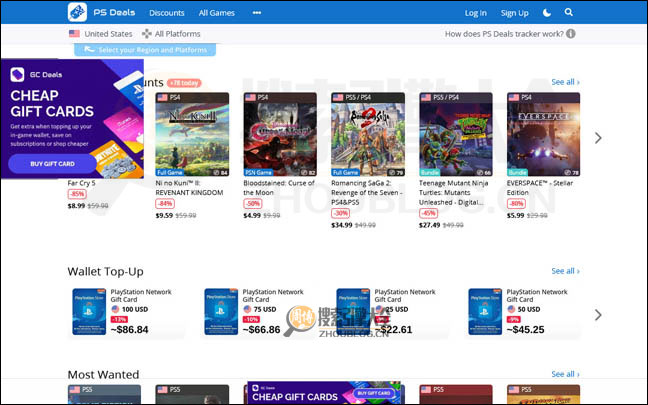This screenshot has height=405, width=648.
Task: Open the three-dots more menu
Action: point(257,13)
